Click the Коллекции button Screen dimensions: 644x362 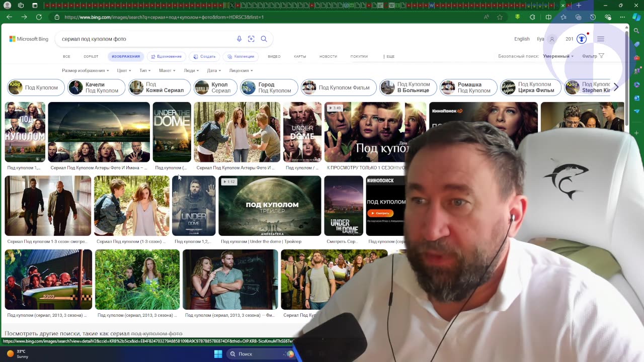[240, 56]
